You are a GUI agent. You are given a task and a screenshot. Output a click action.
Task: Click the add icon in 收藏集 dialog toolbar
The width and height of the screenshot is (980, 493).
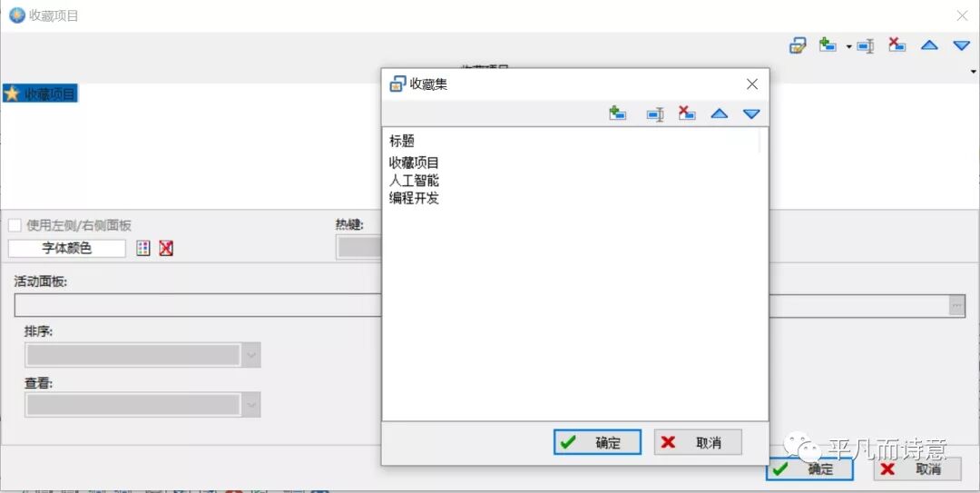click(x=618, y=113)
